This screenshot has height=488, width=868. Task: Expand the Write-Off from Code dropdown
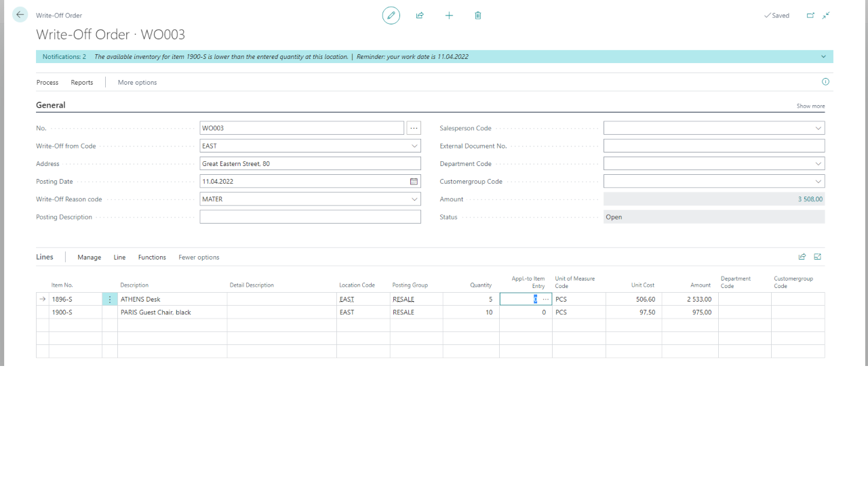[x=414, y=146]
